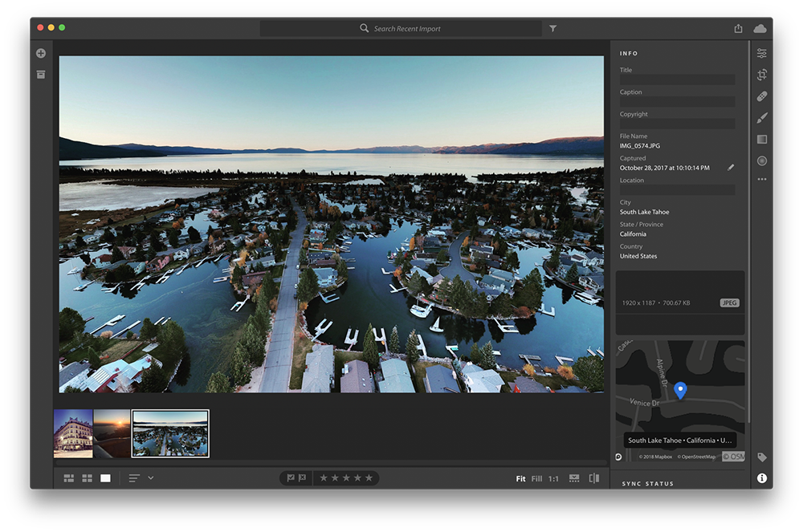Screen dimensions: 803x532
Task: Click the Add Photos plus icon
Action: click(x=41, y=53)
